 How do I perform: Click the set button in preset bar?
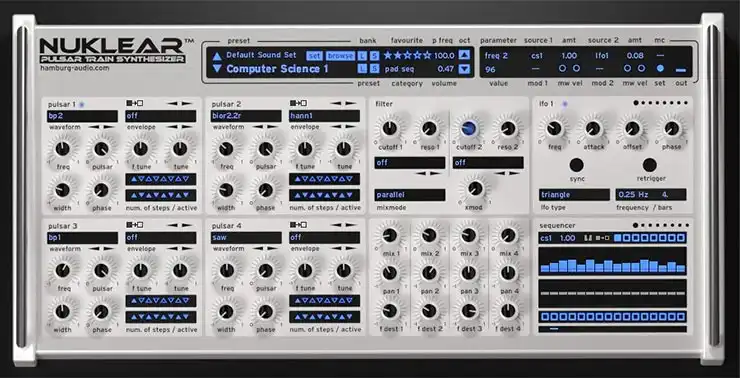tap(314, 56)
